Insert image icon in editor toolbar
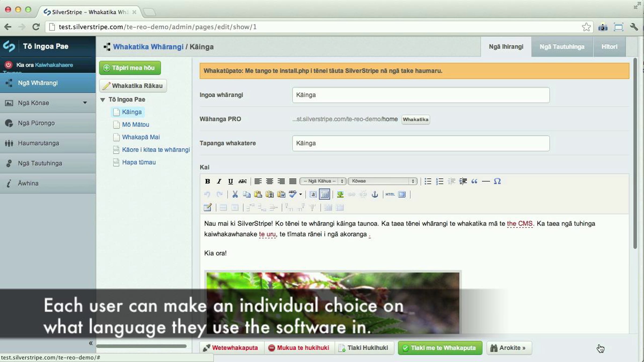The width and height of the screenshot is (644, 362). (340, 194)
